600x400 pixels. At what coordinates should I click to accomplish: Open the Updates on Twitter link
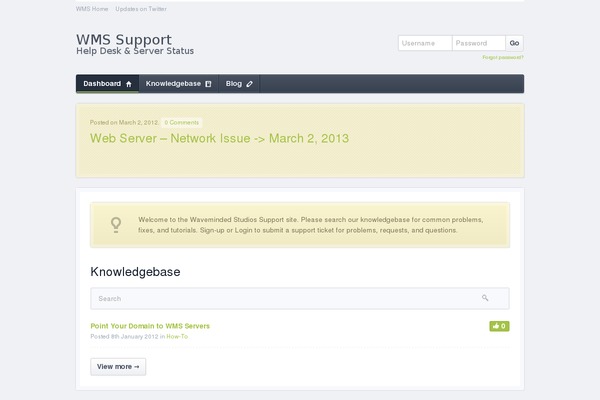141,9
